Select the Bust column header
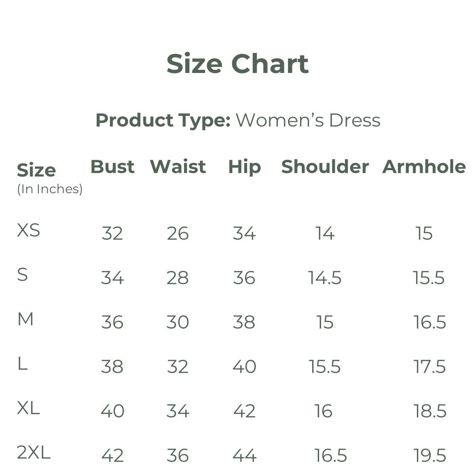 point(113,167)
